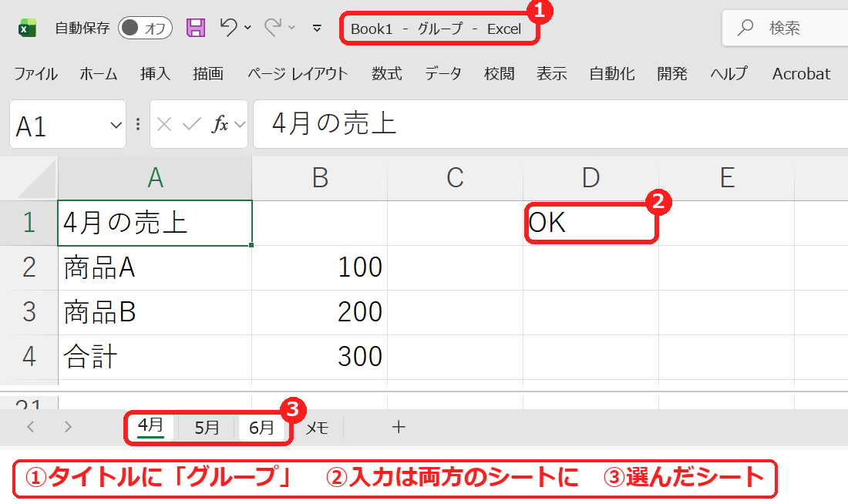Click the Undo arrow icon
The width and height of the screenshot is (848, 504).
(x=228, y=27)
